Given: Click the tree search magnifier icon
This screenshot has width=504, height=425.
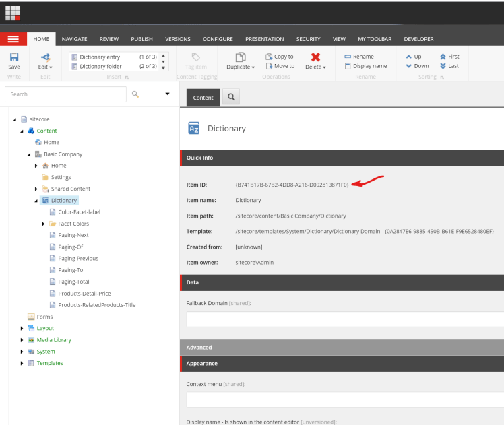Looking at the screenshot, I should click(x=135, y=94).
